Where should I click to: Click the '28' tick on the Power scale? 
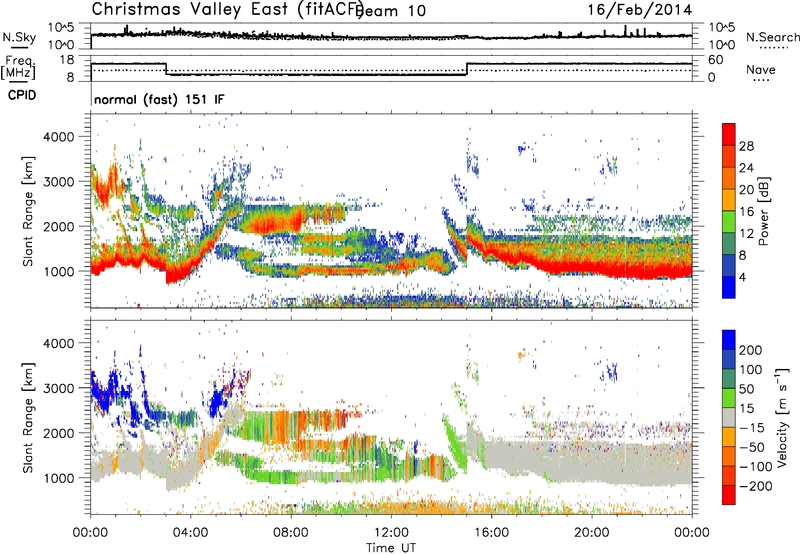pos(746,146)
